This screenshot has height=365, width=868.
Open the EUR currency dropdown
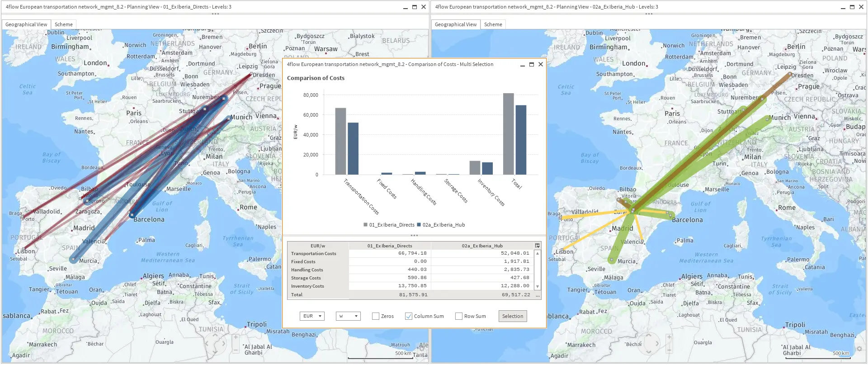click(312, 316)
